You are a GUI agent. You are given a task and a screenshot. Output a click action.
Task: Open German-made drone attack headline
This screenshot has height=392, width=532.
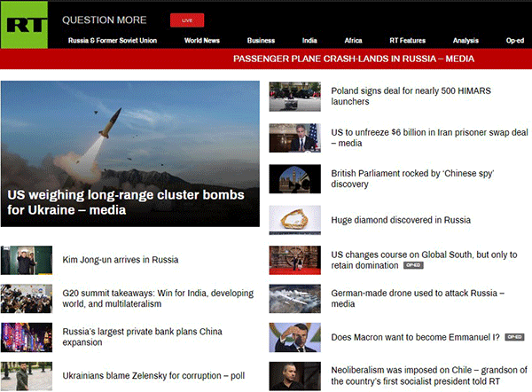418,298
